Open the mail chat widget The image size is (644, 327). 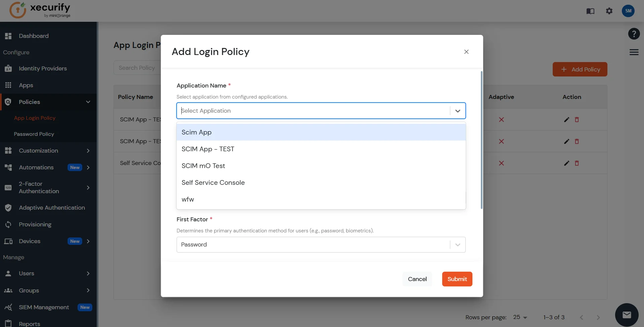627,315
